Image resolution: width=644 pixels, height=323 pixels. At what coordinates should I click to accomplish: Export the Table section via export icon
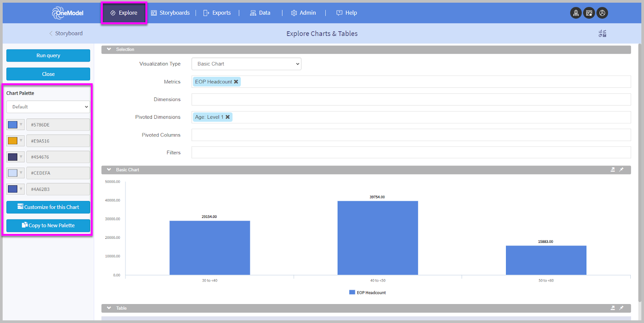pyautogui.click(x=613, y=308)
